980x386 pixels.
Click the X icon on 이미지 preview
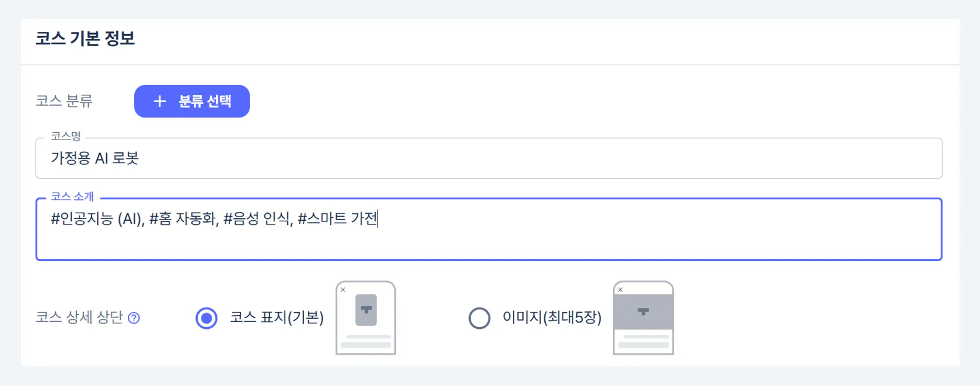tap(620, 290)
